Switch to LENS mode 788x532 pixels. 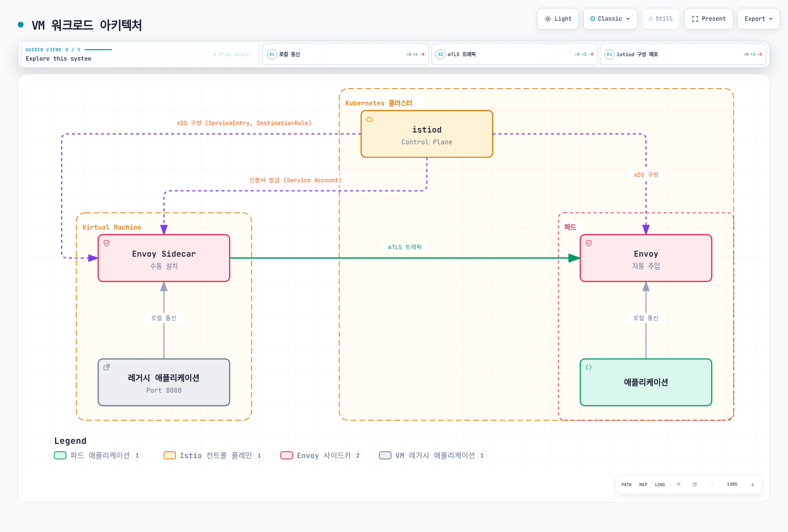(660, 485)
